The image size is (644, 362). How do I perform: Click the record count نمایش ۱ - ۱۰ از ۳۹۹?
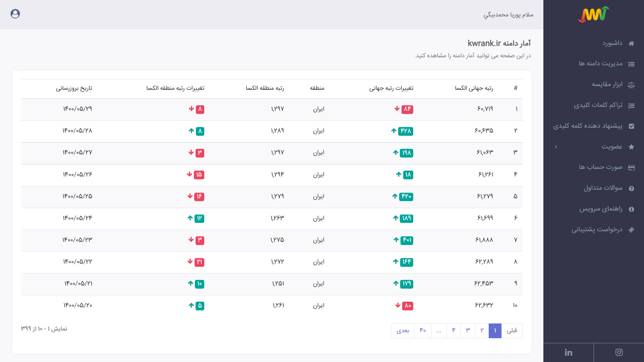pos(44,329)
